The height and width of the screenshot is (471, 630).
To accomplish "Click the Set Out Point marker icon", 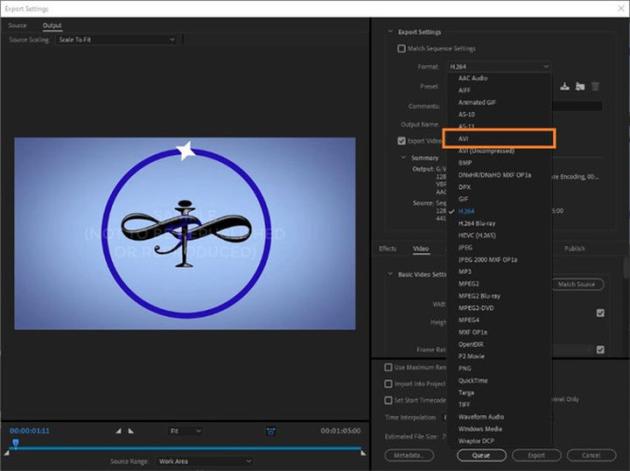I will pos(131,431).
